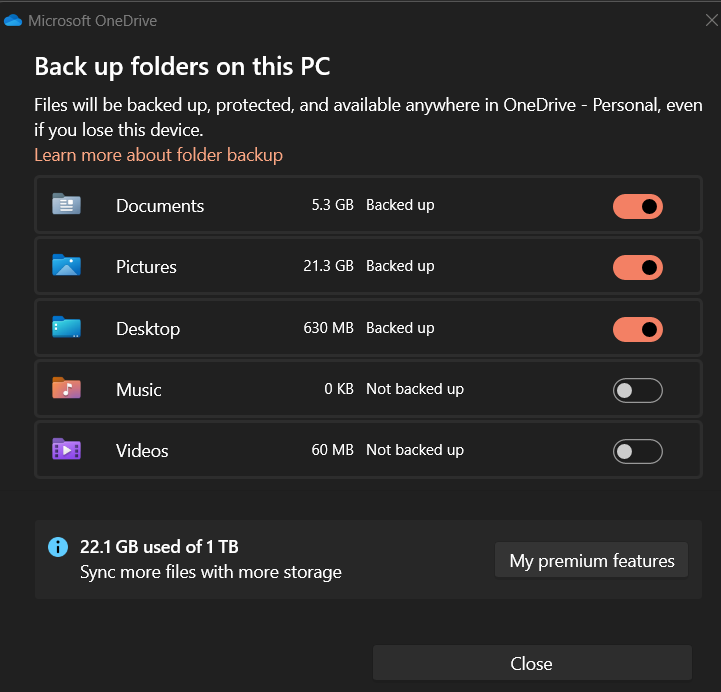Image resolution: width=721 pixels, height=692 pixels.
Task: Close the OneDrive window with the X
Action: (x=712, y=20)
